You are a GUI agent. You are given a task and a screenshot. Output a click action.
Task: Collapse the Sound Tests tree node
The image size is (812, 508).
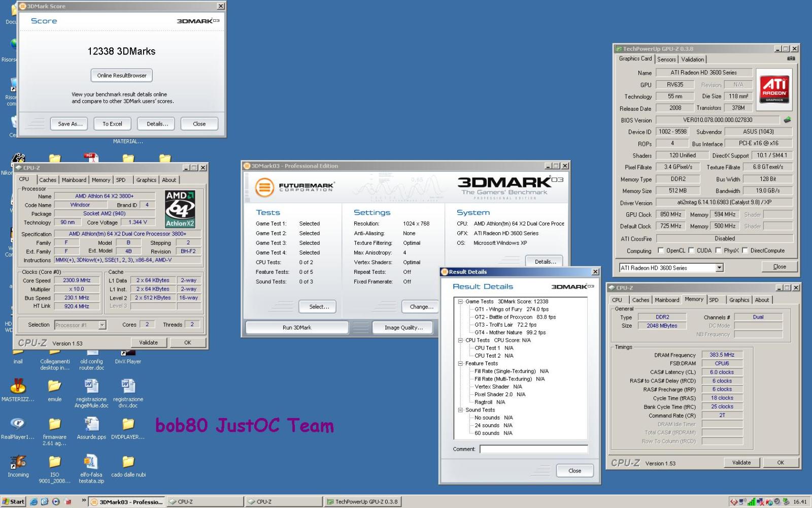[460, 410]
